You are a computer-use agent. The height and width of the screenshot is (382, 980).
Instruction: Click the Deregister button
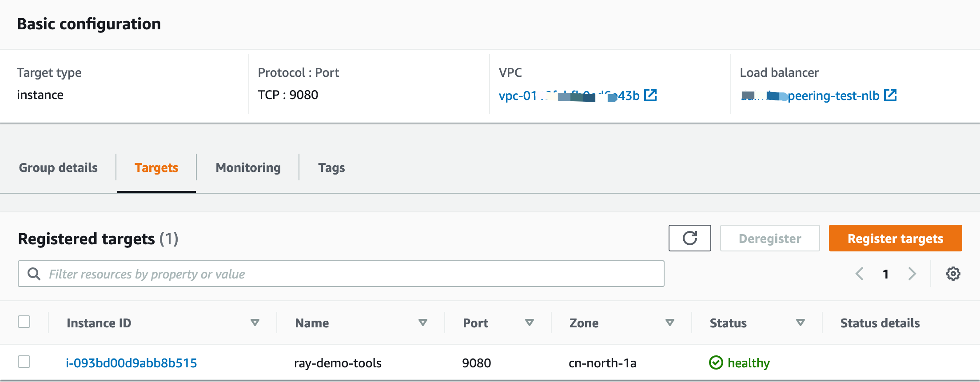click(770, 238)
